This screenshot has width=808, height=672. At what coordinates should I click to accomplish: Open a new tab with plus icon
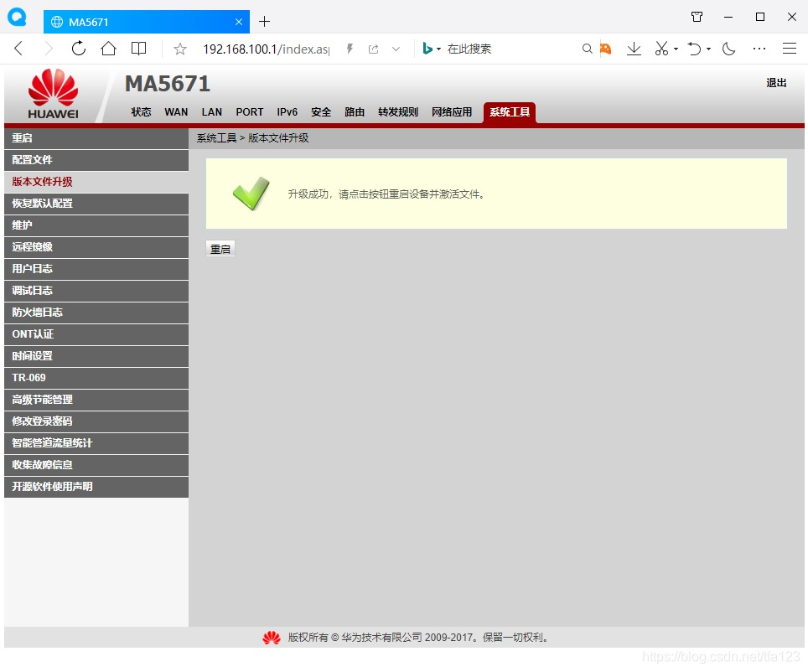click(264, 22)
